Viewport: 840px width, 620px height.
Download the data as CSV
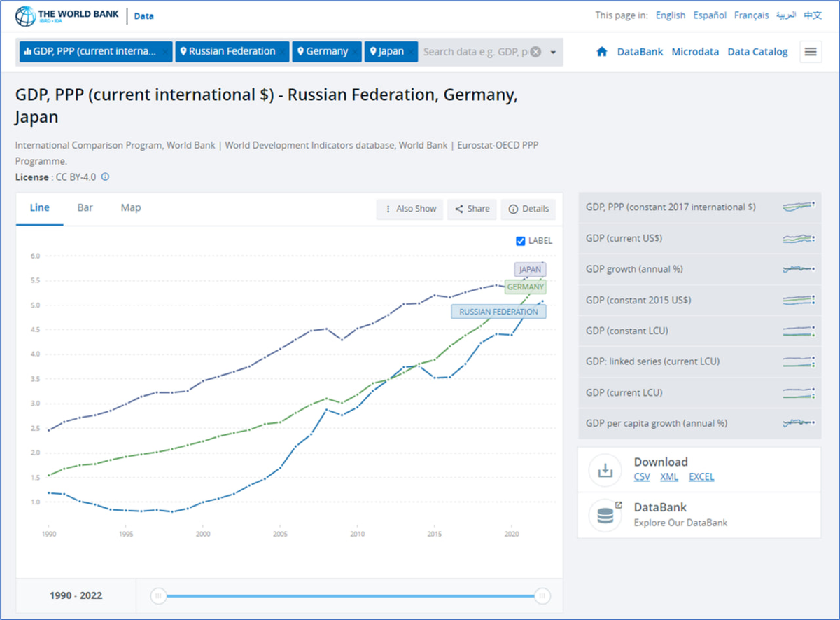642,477
